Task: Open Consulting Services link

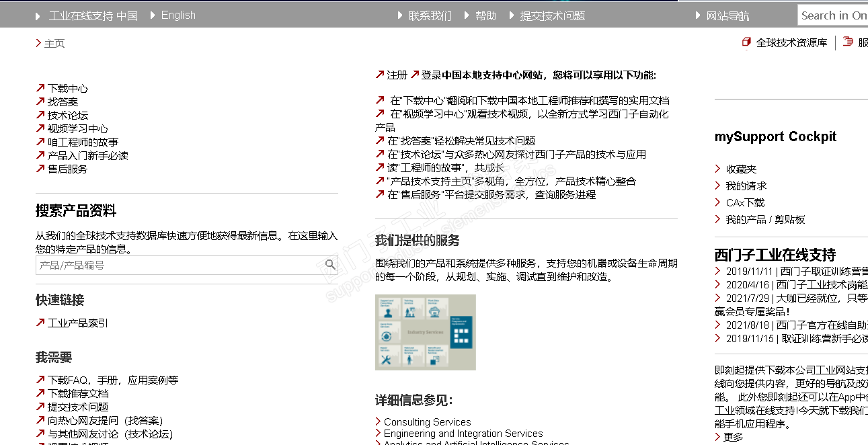Action: click(427, 421)
